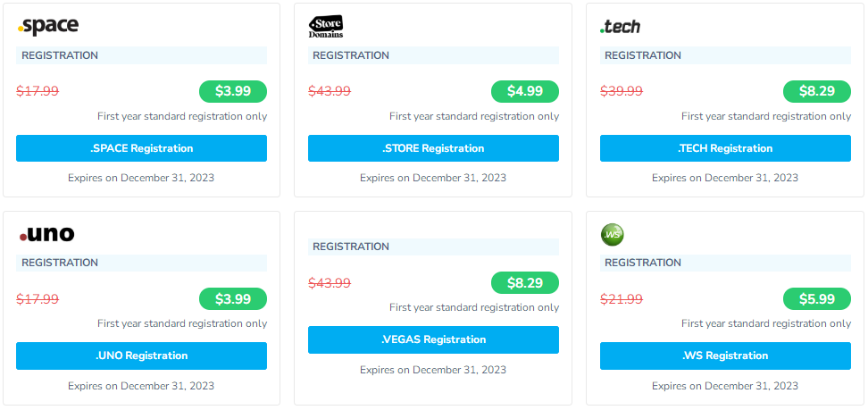Click the .space domain logo
The image size is (868, 410).
tap(47, 27)
